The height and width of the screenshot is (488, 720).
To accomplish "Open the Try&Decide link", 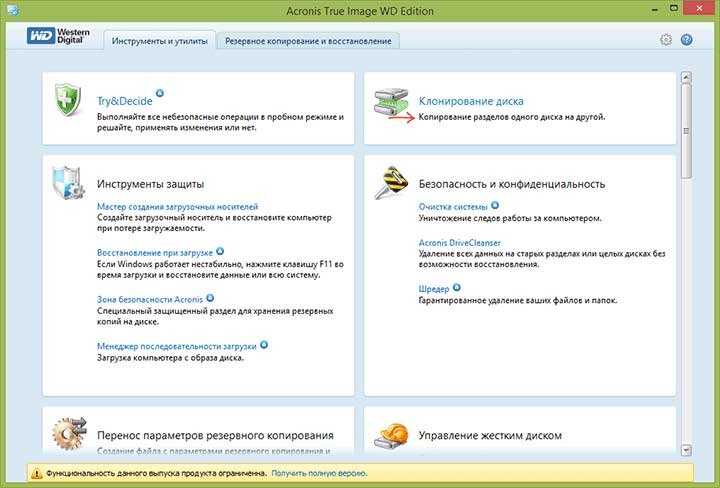I will [124, 101].
